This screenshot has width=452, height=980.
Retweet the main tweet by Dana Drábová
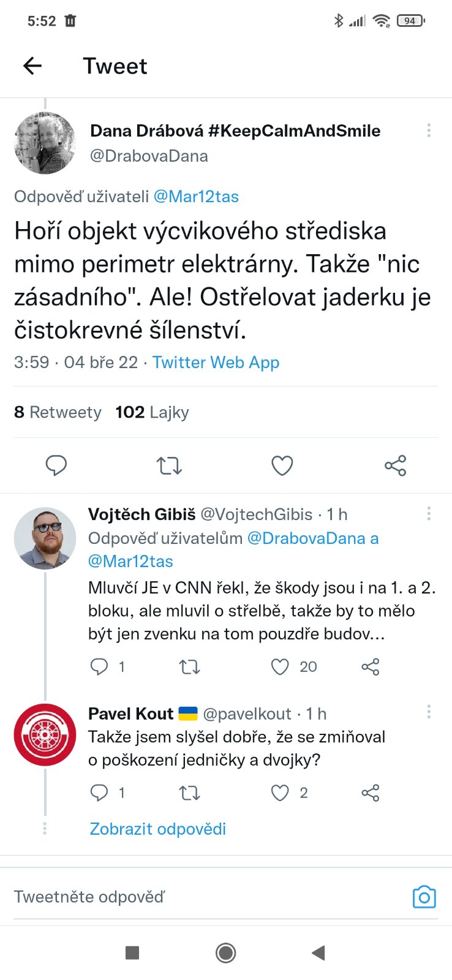(169, 466)
